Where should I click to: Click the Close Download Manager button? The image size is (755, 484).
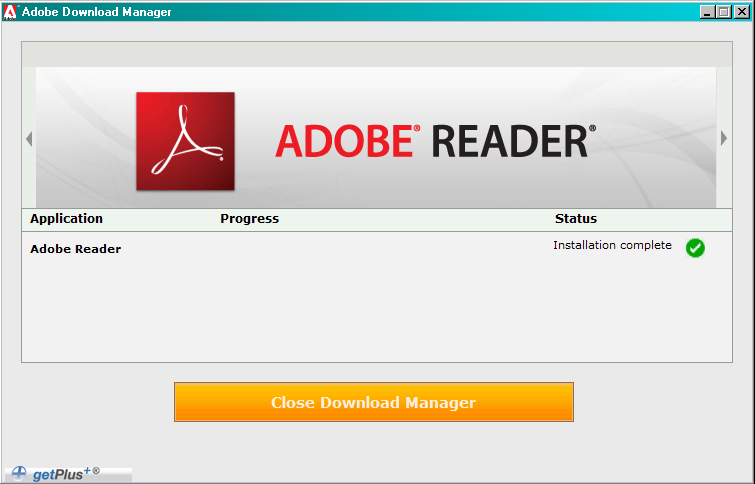[373, 402]
